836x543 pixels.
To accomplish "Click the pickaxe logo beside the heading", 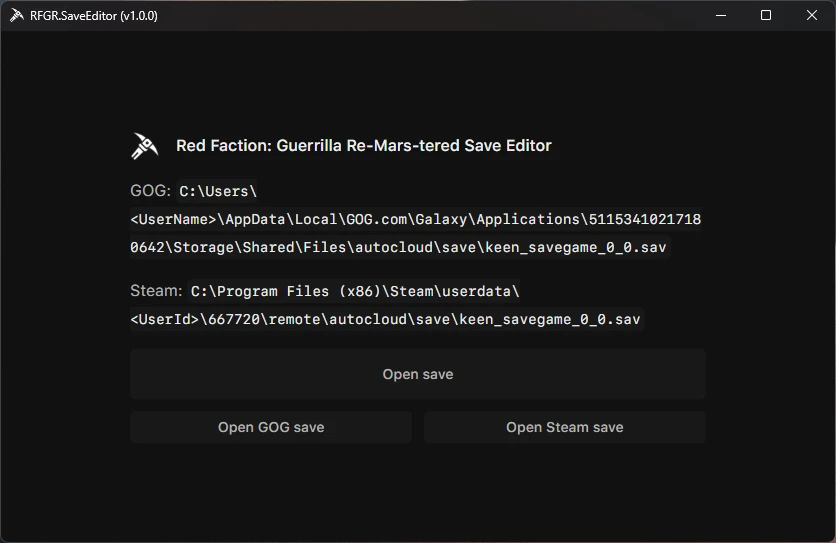I will [x=144, y=146].
